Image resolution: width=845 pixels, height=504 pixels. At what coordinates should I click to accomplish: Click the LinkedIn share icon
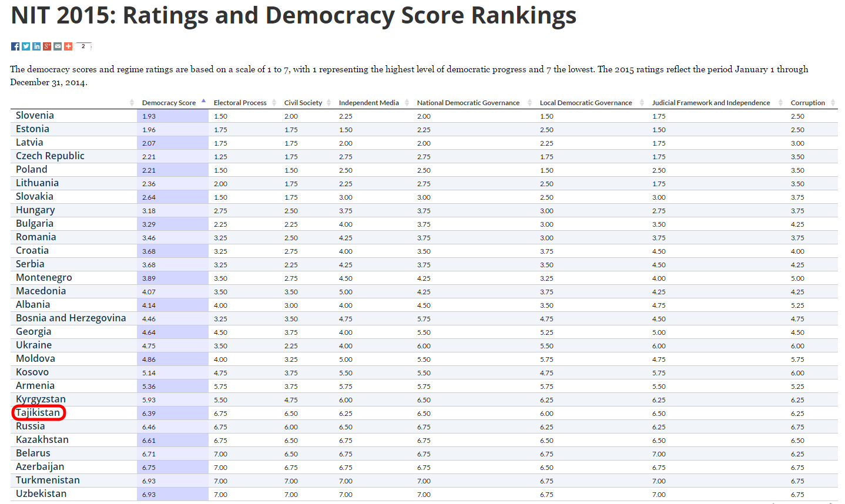[x=36, y=46]
